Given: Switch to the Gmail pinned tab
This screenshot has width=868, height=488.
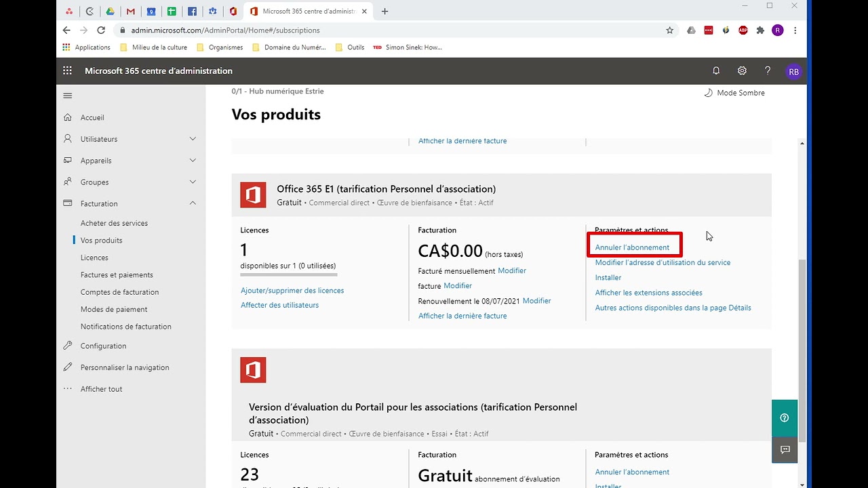Looking at the screenshot, I should coord(131,11).
